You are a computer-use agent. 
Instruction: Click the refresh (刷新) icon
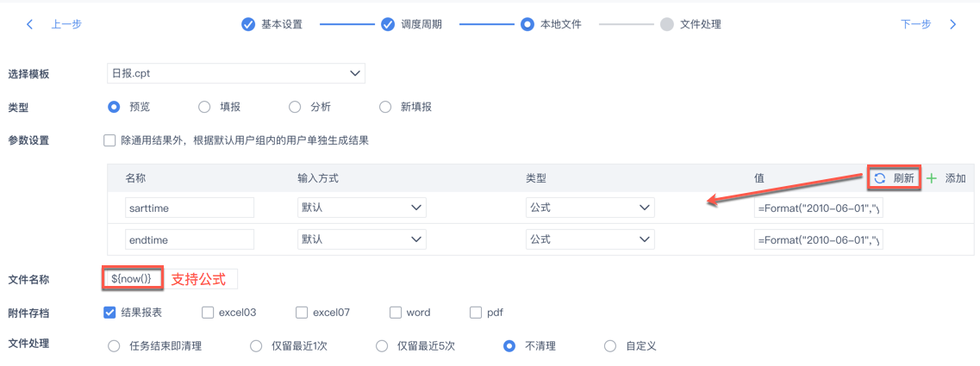(x=880, y=178)
